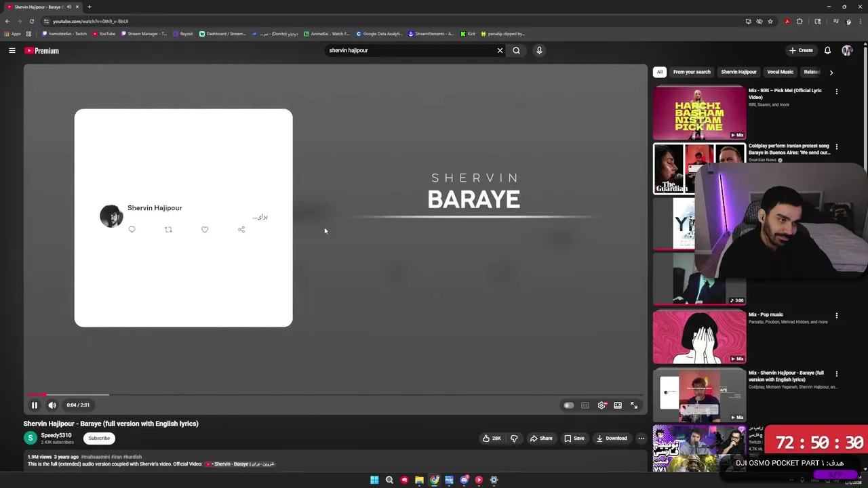
Task: Enter fullscreen in the video player
Action: [x=634, y=405]
